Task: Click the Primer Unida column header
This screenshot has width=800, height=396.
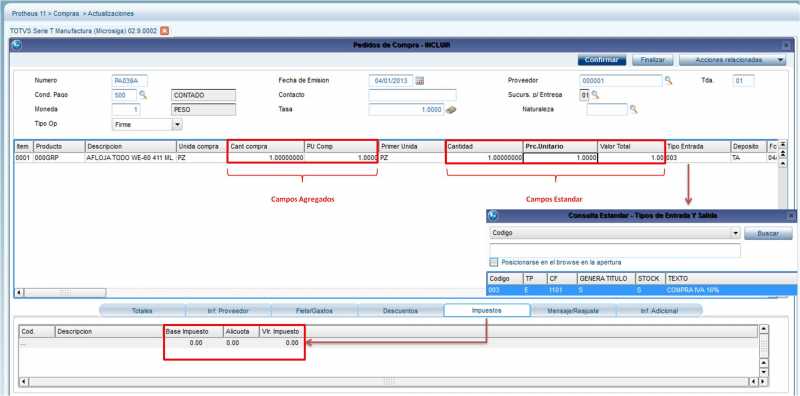Action: pyautogui.click(x=412, y=146)
